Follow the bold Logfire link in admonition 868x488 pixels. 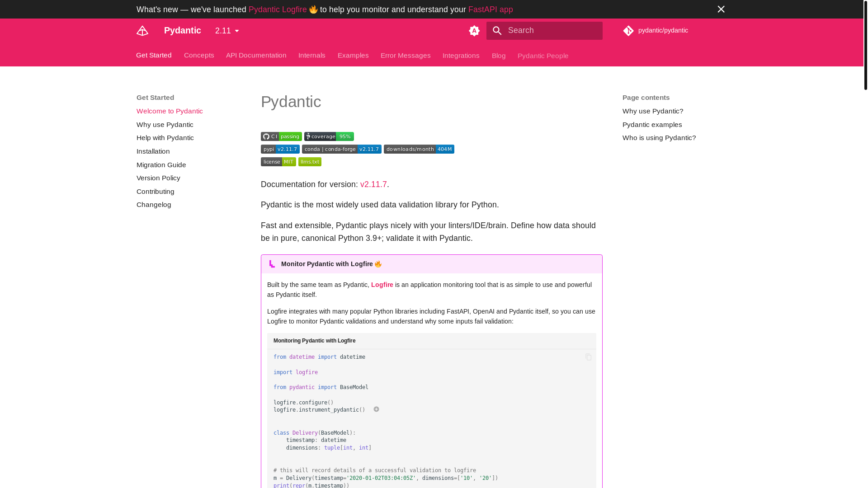[x=382, y=285]
